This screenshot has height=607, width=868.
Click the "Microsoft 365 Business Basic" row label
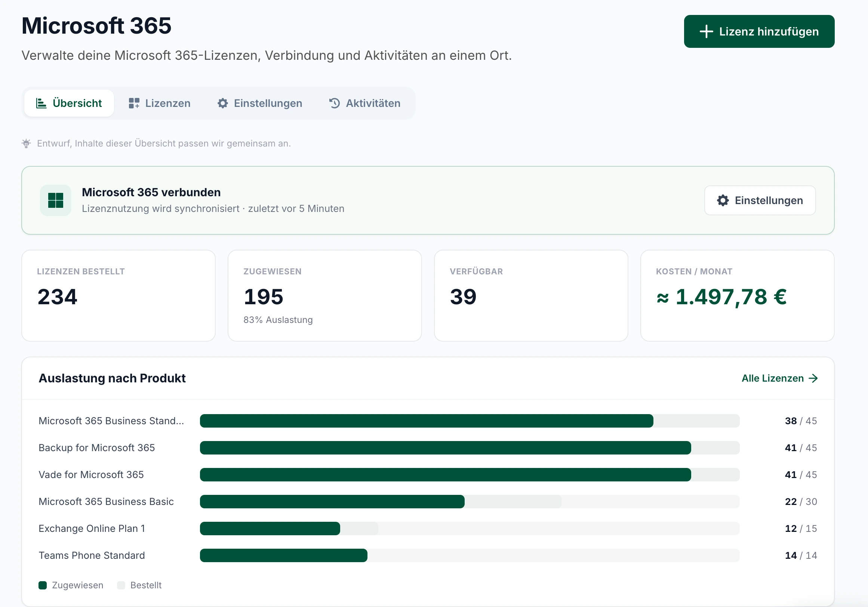click(106, 502)
